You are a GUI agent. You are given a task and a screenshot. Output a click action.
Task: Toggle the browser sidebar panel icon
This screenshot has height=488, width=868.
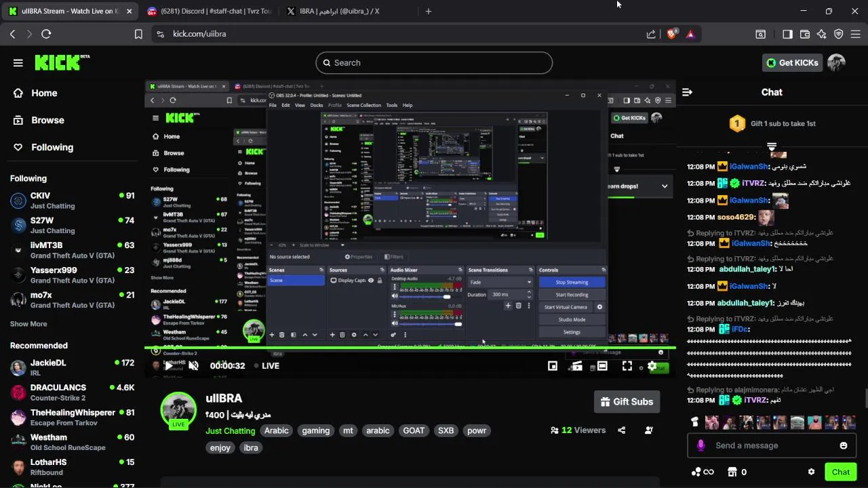pyautogui.click(x=787, y=34)
